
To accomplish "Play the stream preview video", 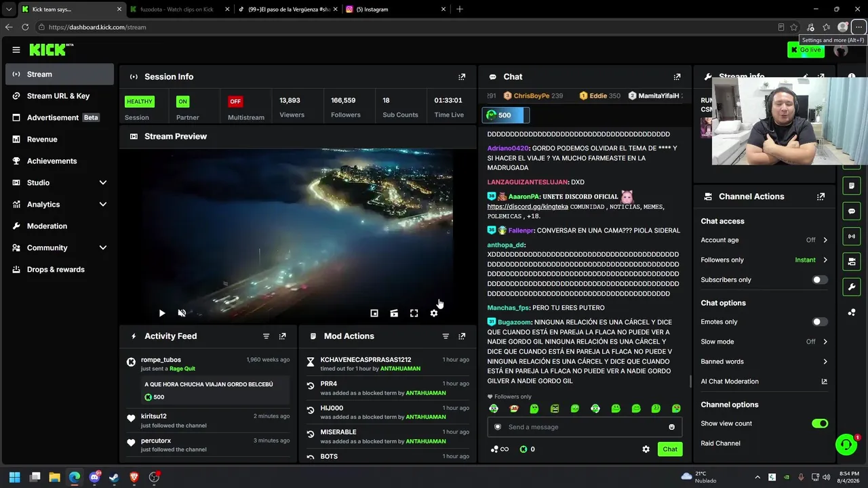I will (x=162, y=313).
